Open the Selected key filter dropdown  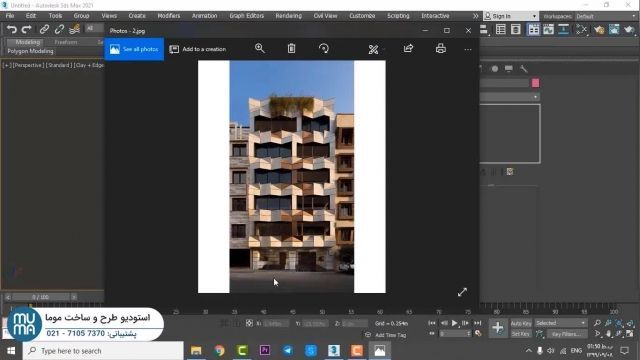tap(560, 323)
